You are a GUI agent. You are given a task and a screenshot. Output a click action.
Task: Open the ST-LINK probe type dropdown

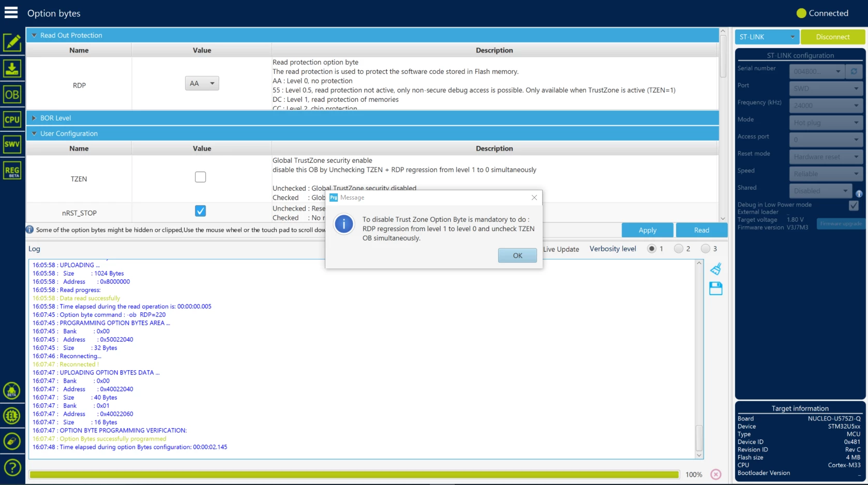767,37
